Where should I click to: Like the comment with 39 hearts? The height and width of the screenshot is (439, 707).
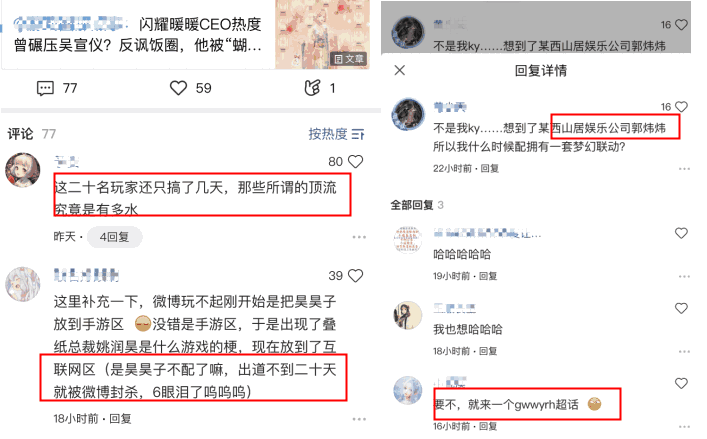tap(356, 275)
